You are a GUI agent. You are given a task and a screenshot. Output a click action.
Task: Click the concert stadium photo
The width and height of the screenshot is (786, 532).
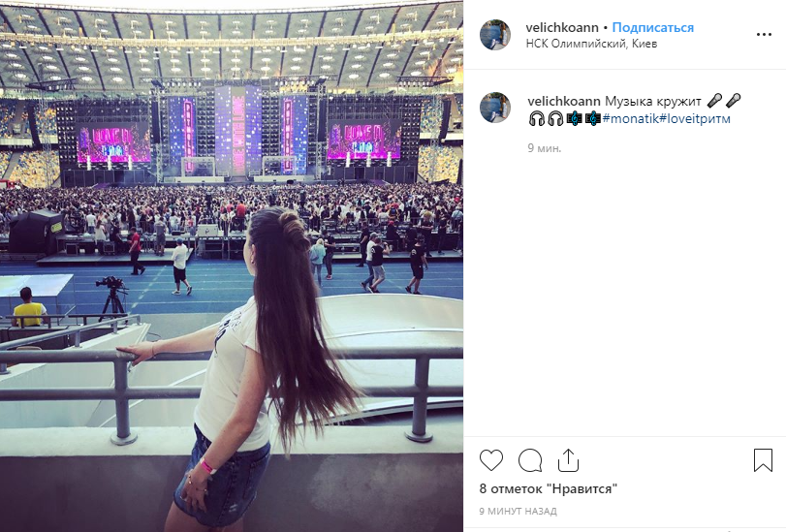(x=232, y=266)
